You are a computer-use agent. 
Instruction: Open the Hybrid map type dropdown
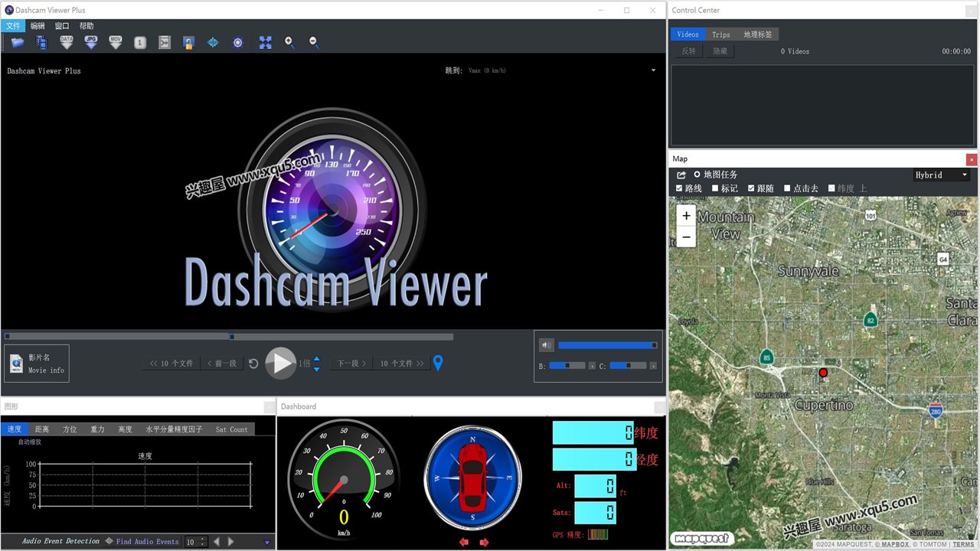[x=942, y=174]
